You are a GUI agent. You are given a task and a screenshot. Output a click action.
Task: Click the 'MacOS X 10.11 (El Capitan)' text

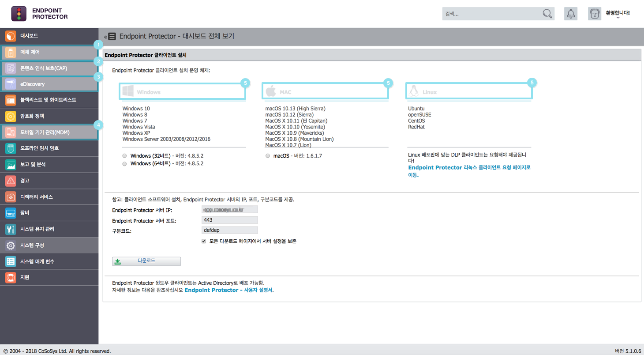click(296, 121)
